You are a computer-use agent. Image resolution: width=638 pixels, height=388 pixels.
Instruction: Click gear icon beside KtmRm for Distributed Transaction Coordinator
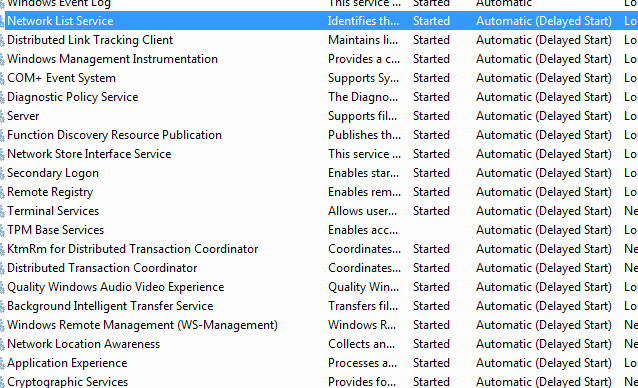(x=2, y=249)
